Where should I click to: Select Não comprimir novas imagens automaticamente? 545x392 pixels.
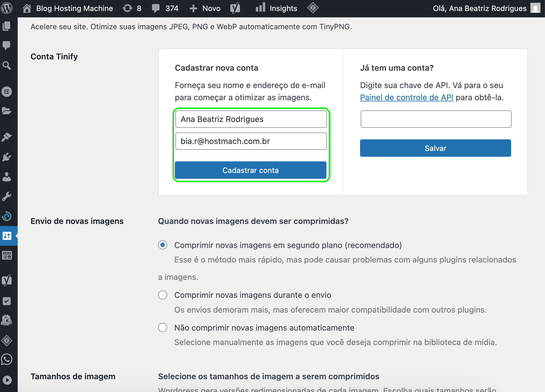click(163, 328)
